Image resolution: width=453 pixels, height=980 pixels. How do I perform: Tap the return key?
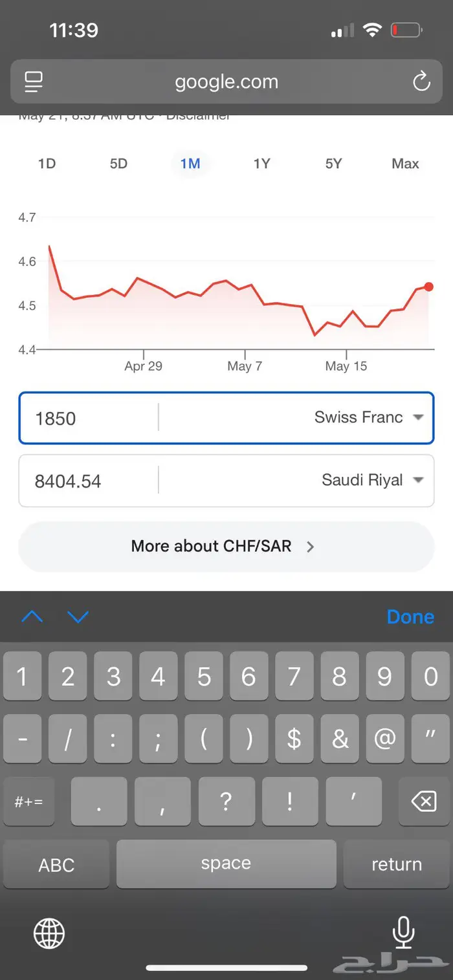[x=397, y=864]
